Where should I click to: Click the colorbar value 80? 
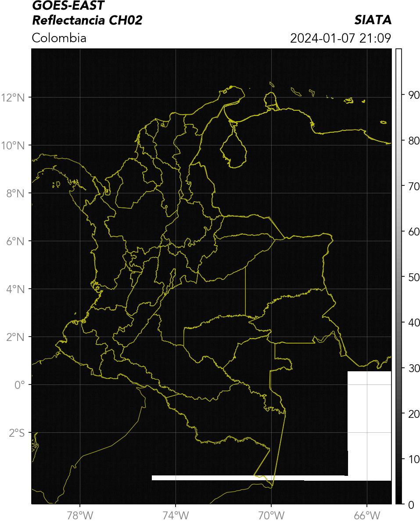414,141
